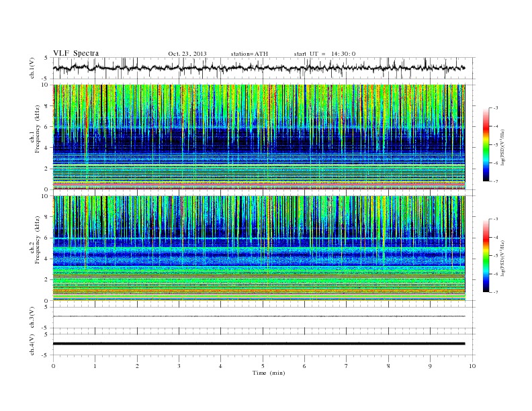
Task: Click time-axis tick label '5'
Action: (x=263, y=366)
